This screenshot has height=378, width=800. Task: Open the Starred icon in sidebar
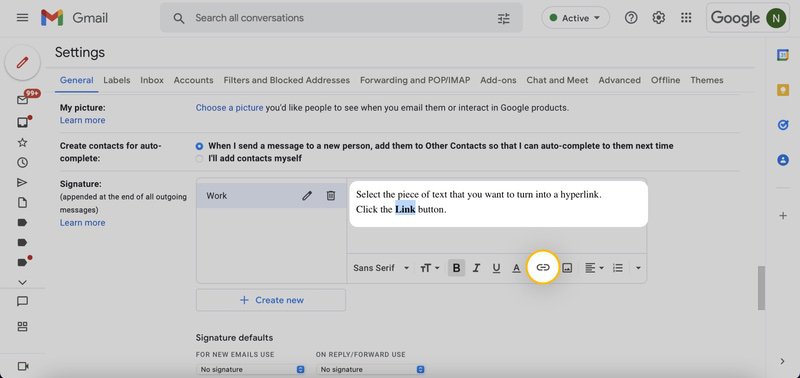pyautogui.click(x=22, y=142)
